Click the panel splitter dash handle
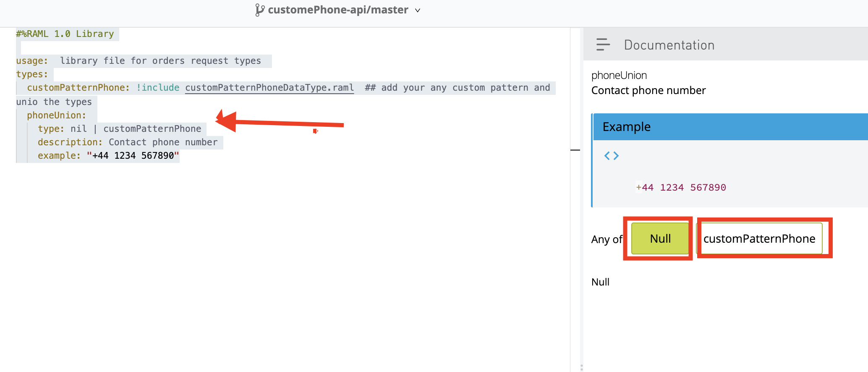 pyautogui.click(x=575, y=150)
